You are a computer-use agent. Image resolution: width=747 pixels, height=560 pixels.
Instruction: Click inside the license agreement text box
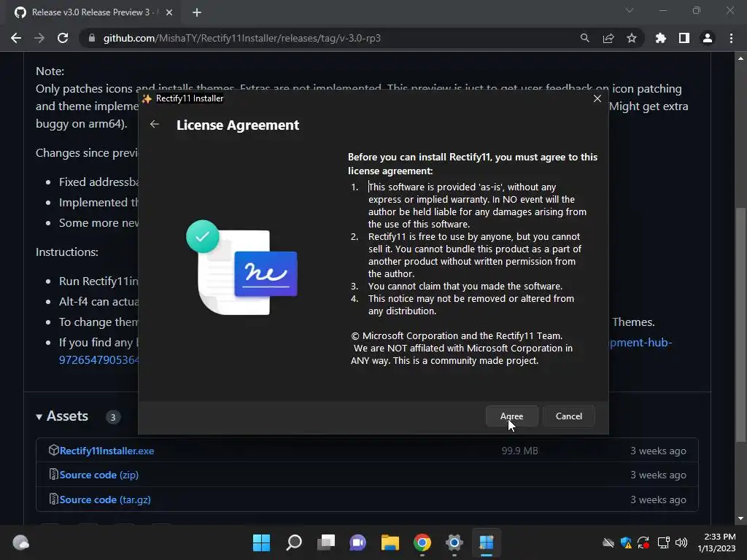pyautogui.click(x=472, y=274)
